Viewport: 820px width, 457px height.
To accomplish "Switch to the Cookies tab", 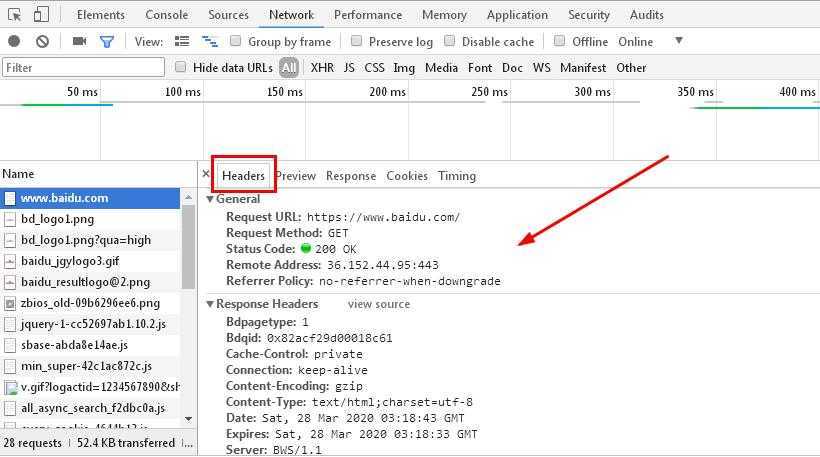I will pyautogui.click(x=407, y=176).
